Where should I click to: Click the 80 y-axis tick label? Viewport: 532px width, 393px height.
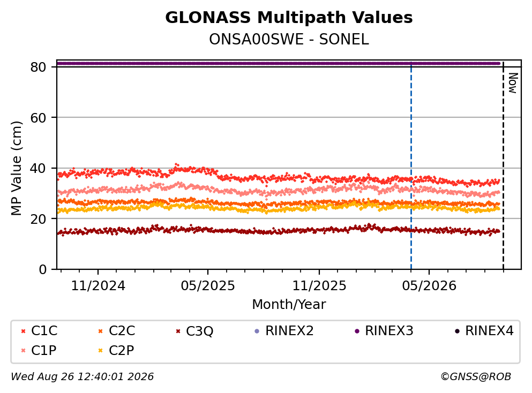(39, 67)
